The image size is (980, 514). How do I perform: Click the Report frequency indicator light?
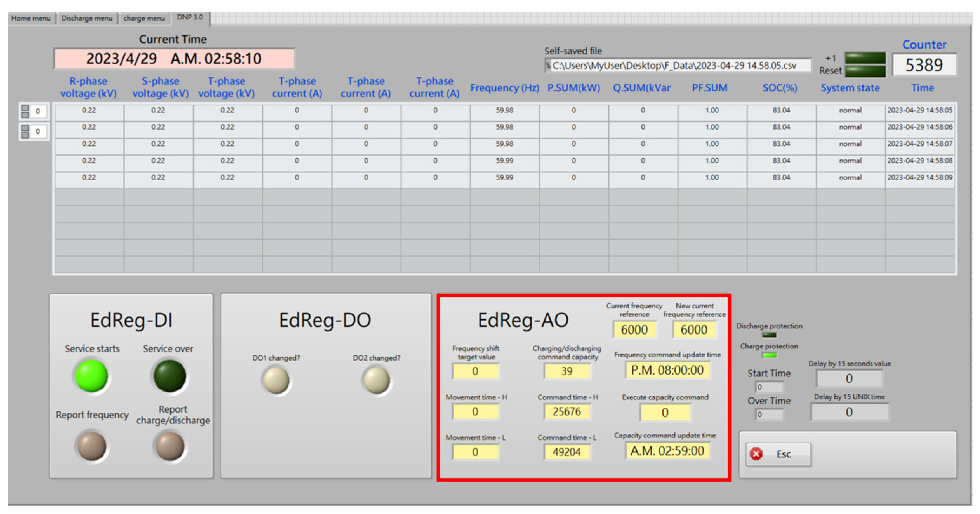[92, 446]
